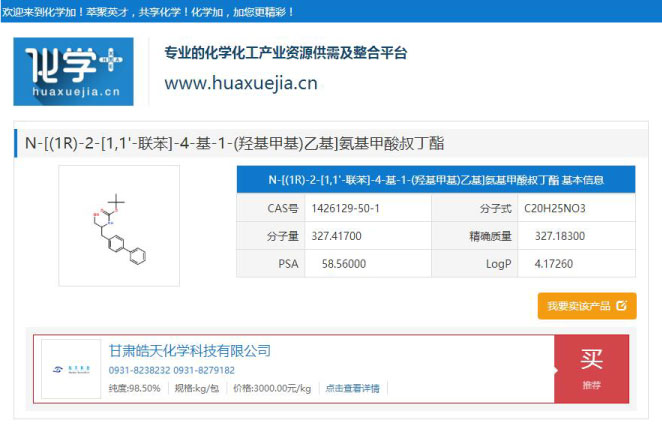Click the 我要卖该产品 orange button
Viewport: 662px width, 433px height.
(586, 305)
